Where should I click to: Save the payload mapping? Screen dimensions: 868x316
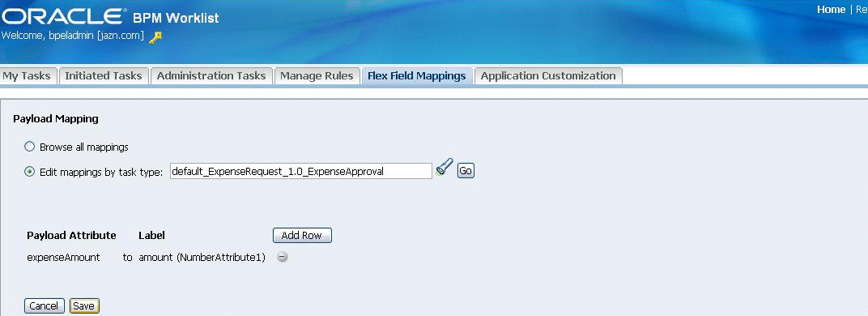click(x=84, y=306)
